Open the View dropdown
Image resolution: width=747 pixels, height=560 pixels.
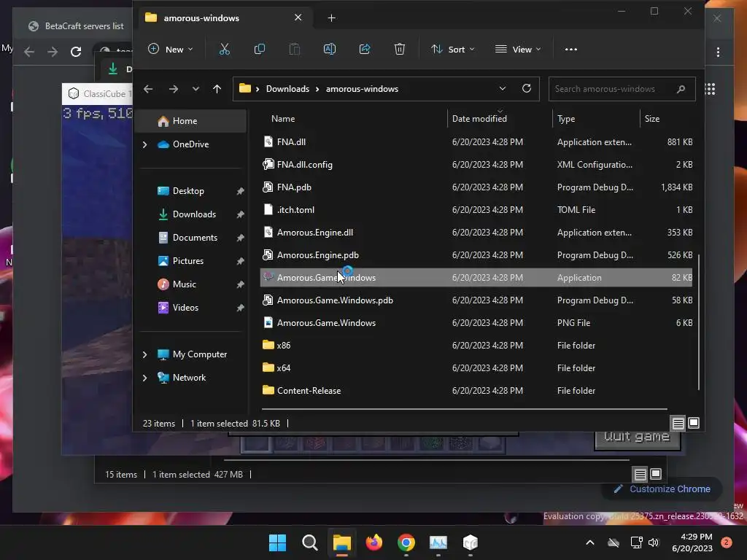[x=519, y=49]
